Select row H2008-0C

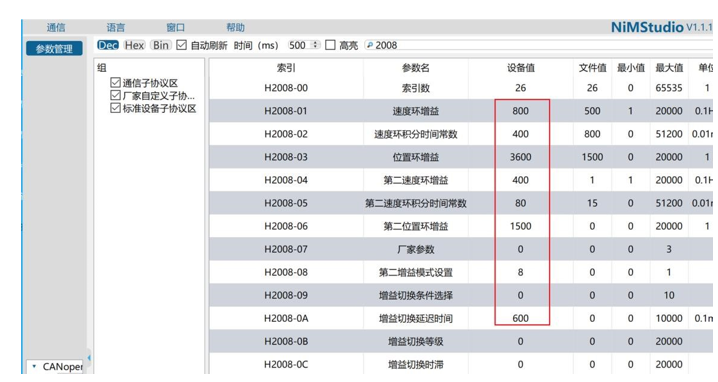(461, 364)
